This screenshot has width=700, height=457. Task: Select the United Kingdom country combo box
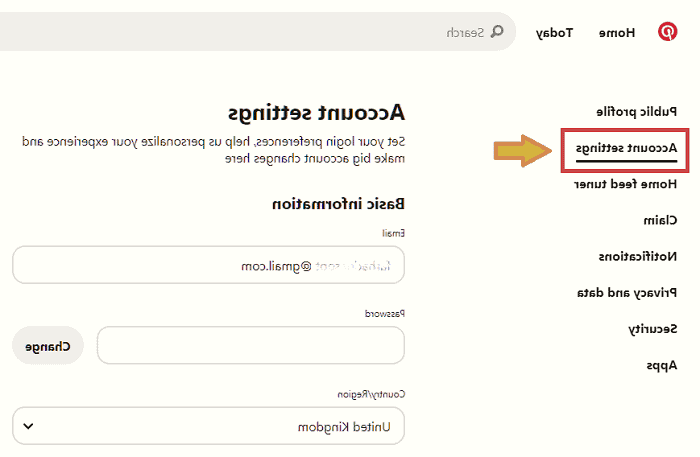point(208,426)
